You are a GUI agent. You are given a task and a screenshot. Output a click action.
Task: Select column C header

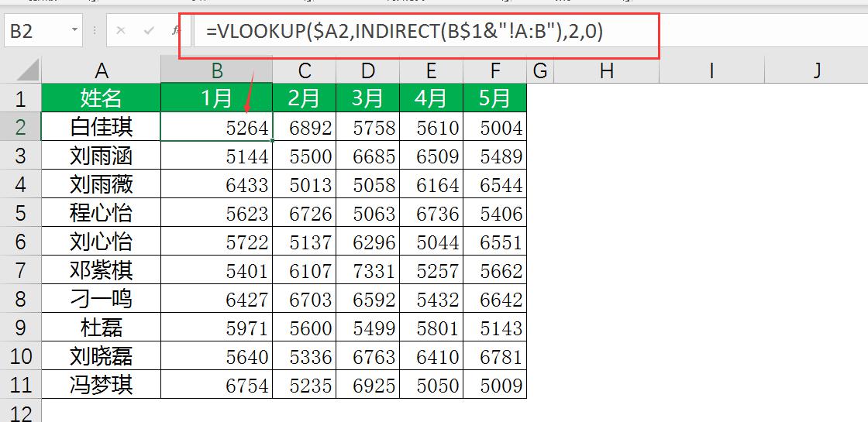click(304, 70)
